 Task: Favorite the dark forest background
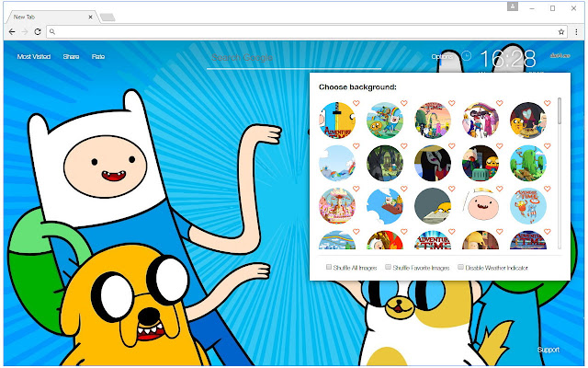tap(404, 145)
